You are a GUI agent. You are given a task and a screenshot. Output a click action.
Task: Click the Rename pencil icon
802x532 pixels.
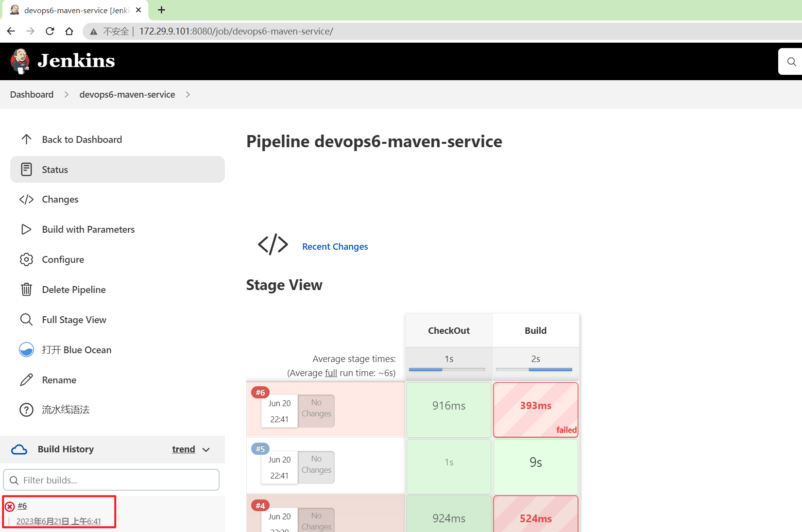coord(26,380)
